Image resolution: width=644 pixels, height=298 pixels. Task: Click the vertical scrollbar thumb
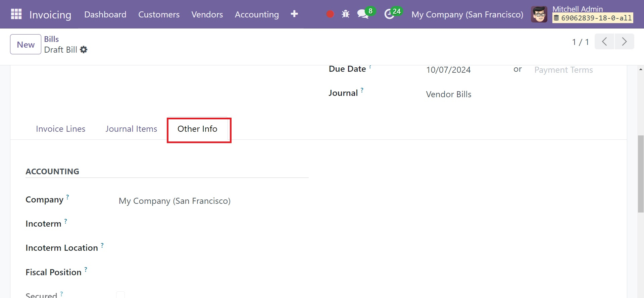[x=641, y=174]
